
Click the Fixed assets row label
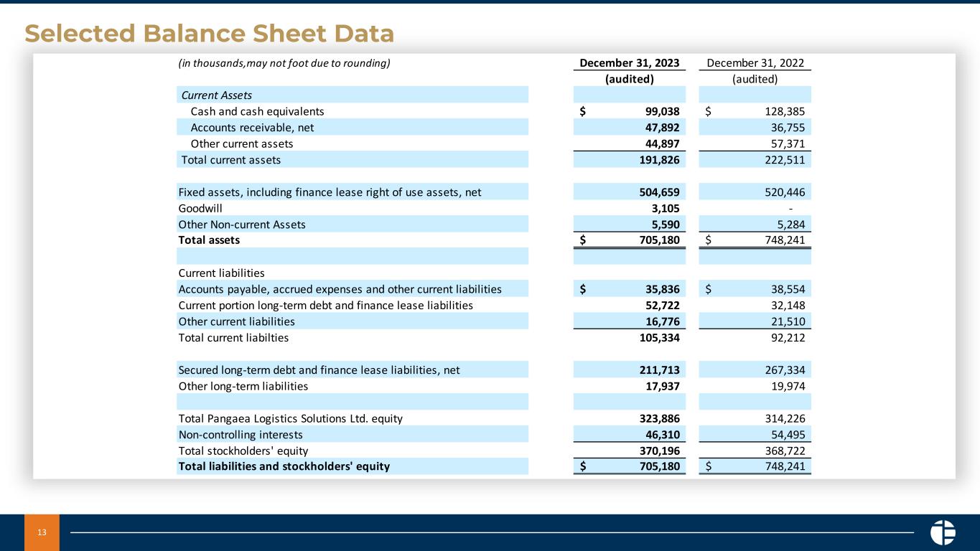coord(329,192)
